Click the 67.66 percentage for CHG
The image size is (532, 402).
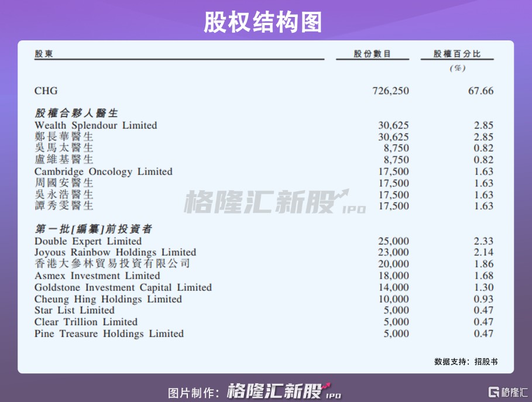[x=482, y=91]
